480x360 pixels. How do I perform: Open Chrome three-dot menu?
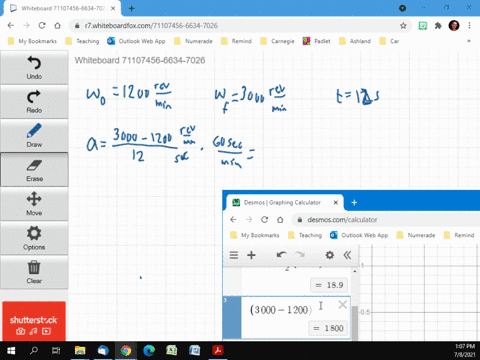click(x=469, y=26)
